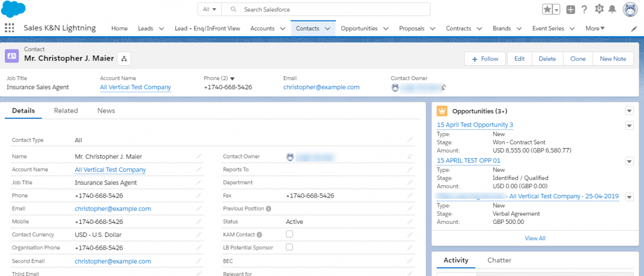Switch to the Chatter tab

pyautogui.click(x=499, y=260)
